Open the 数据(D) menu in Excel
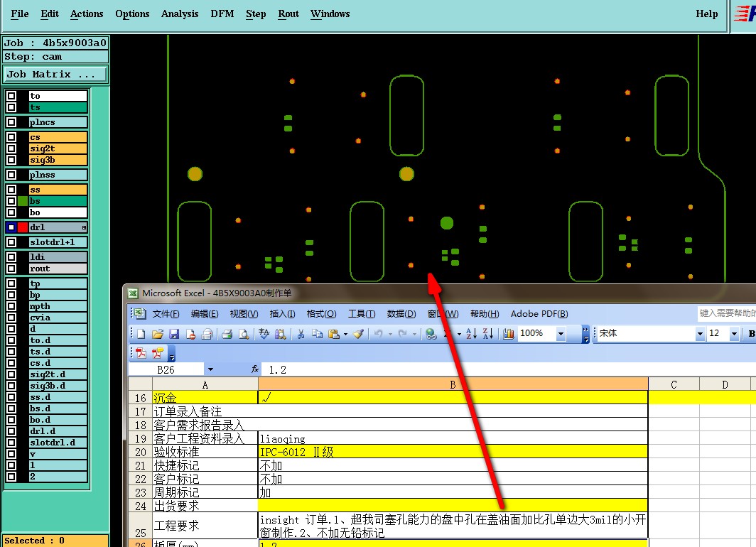The image size is (756, 547). point(401,314)
